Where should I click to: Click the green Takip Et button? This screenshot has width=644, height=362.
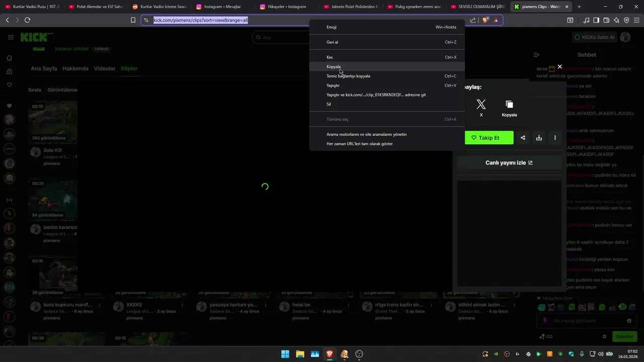click(489, 138)
